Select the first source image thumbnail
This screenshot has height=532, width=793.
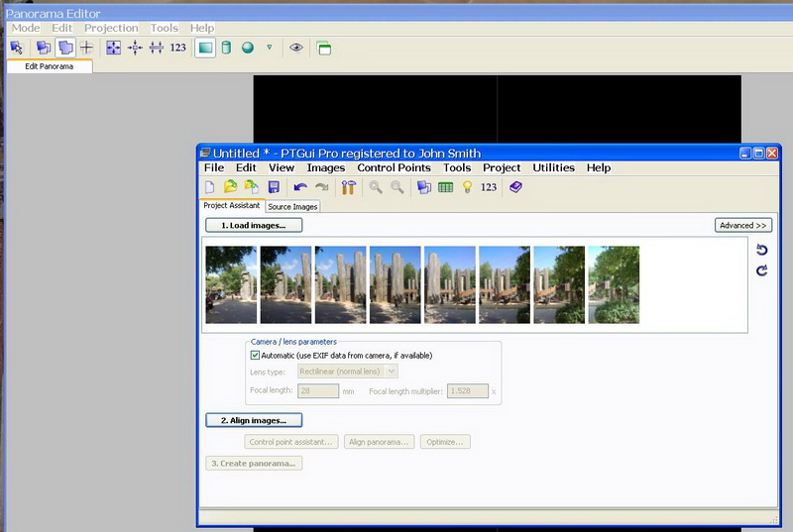(x=231, y=285)
